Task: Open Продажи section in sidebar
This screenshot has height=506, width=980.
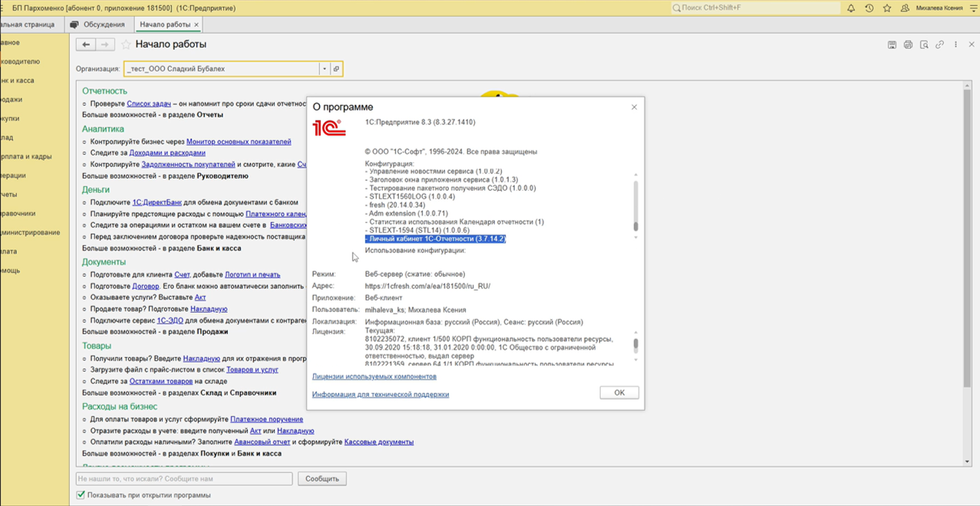Action: (12, 100)
